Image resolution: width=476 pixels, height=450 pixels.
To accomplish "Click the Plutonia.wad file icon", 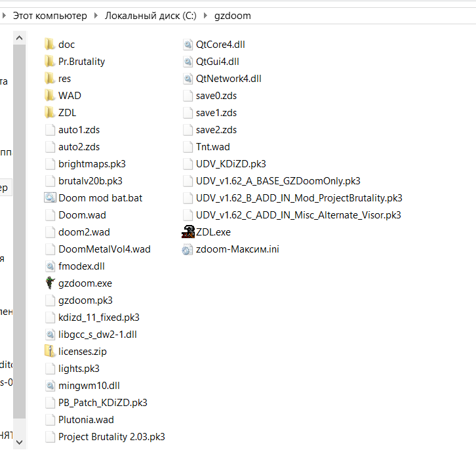I will pos(50,420).
